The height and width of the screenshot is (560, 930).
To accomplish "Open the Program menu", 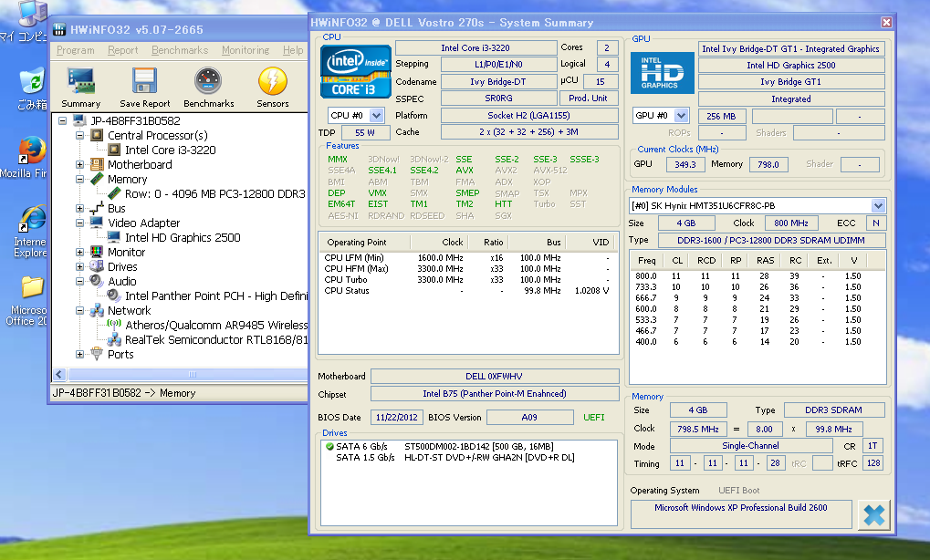I will 76,50.
